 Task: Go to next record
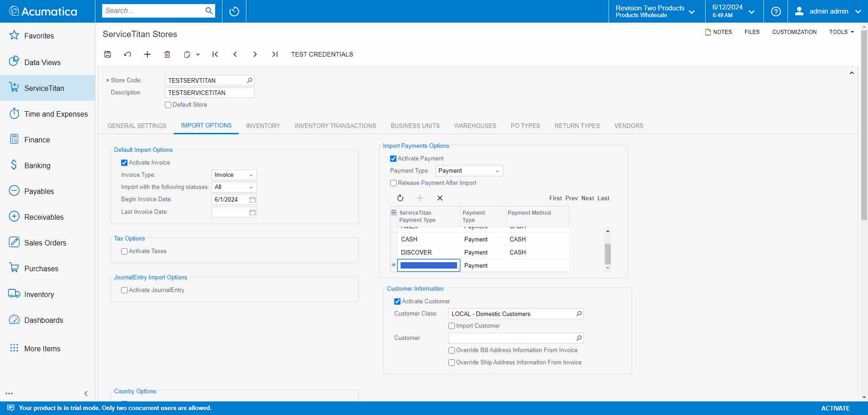tap(255, 54)
